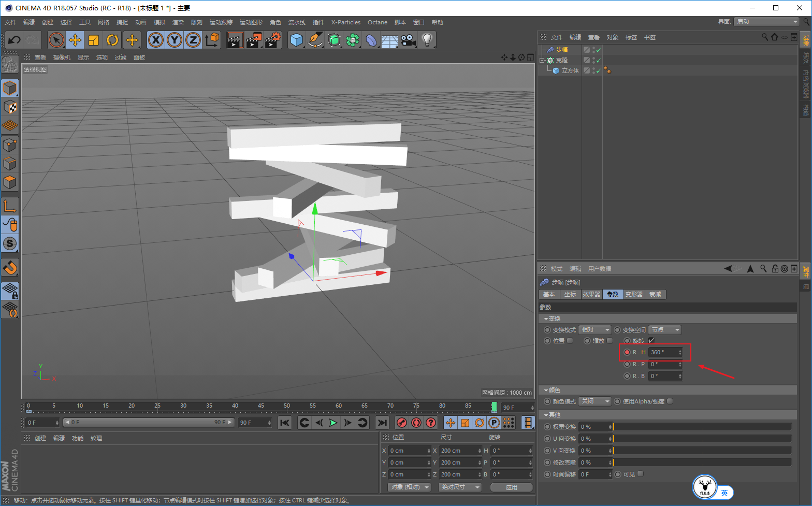Go to end of animation

[x=382, y=423]
